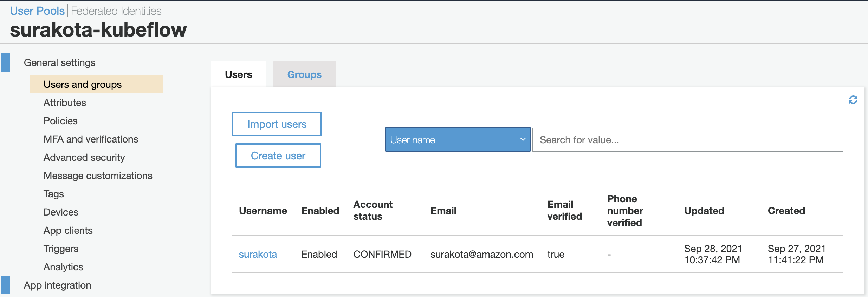Open Analytics in the sidebar
Viewport: 868px width, 297px height.
pos(63,267)
